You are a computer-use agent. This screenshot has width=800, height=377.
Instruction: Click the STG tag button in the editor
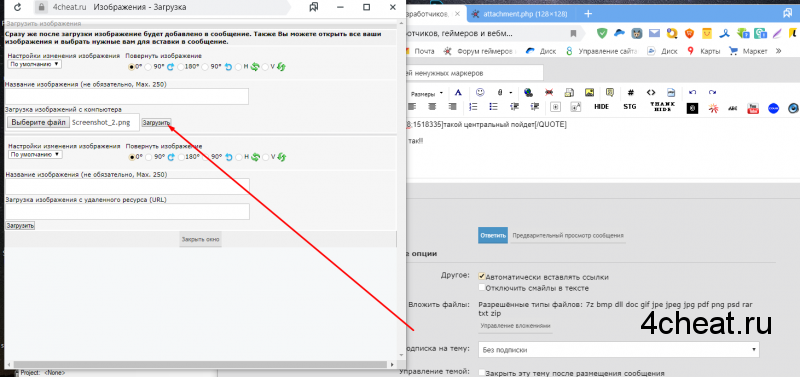(x=630, y=107)
